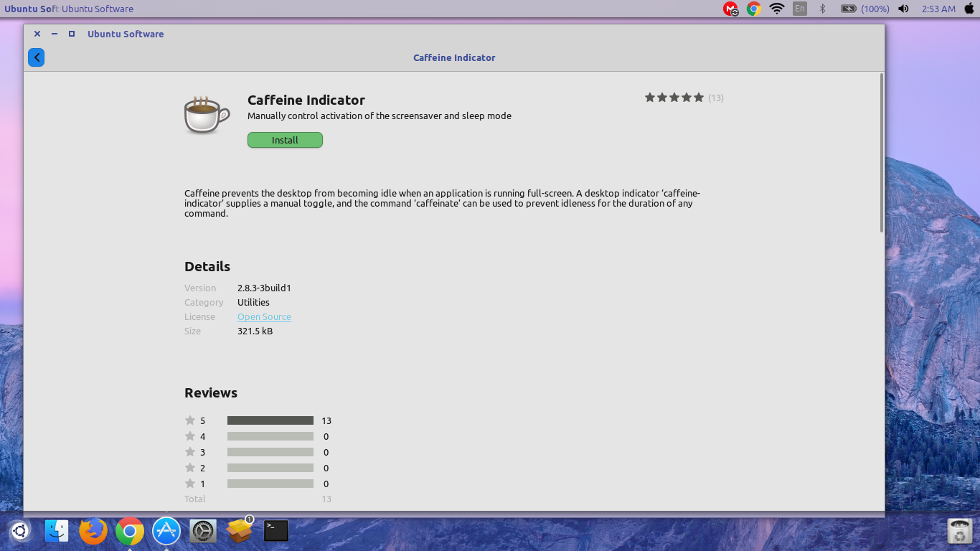Open Software Updater package icon in dock
980x551 pixels.
240,531
